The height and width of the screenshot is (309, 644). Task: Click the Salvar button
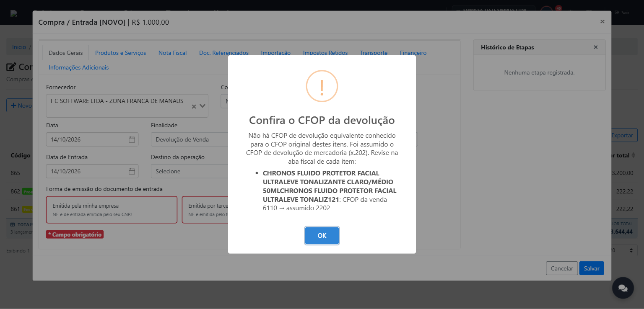tap(592, 268)
